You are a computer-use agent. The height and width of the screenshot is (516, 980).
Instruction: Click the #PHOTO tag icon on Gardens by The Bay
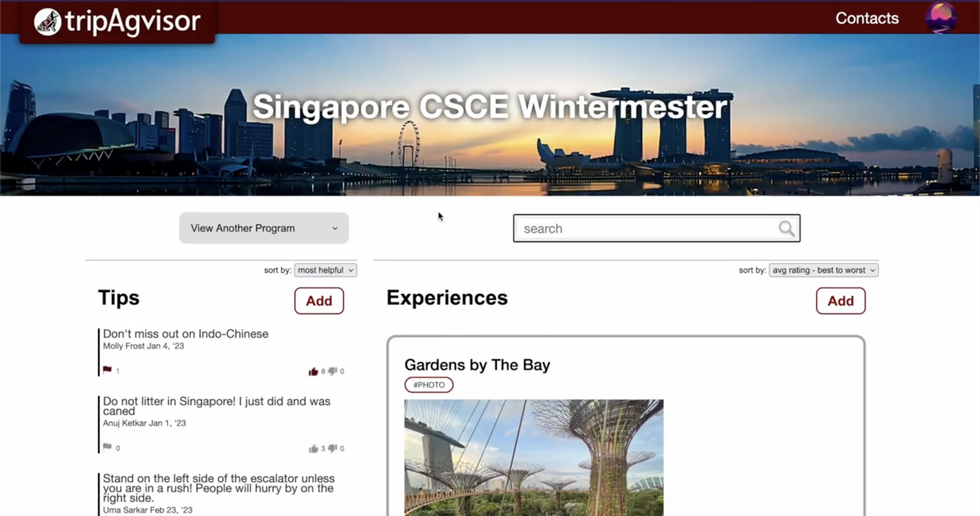coord(428,384)
